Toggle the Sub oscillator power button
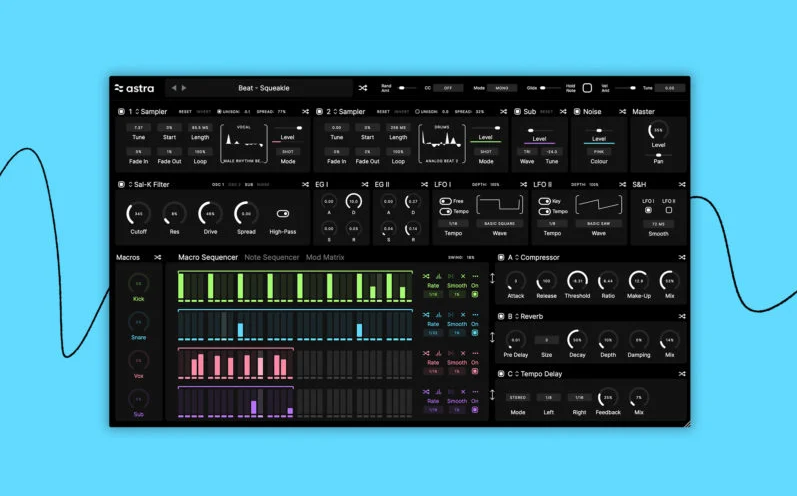Screen dimensions: 797x496 pyautogui.click(x=517, y=111)
